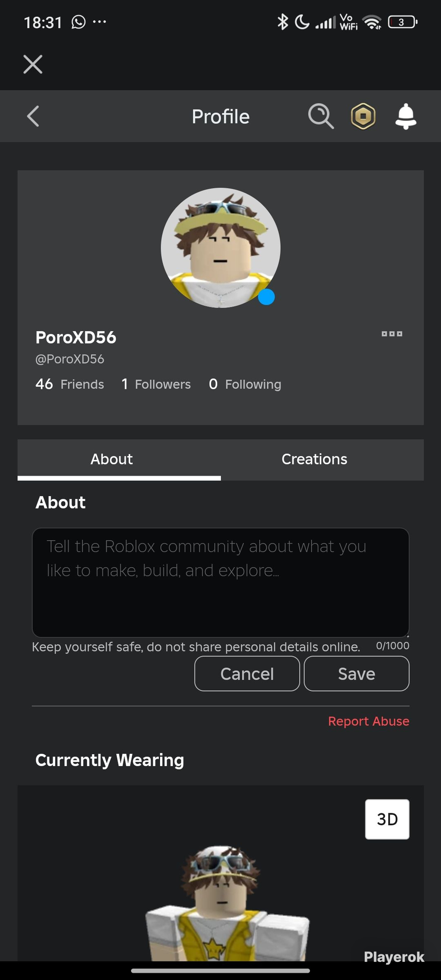Open notifications bell
This screenshot has width=441, height=980.
[406, 116]
